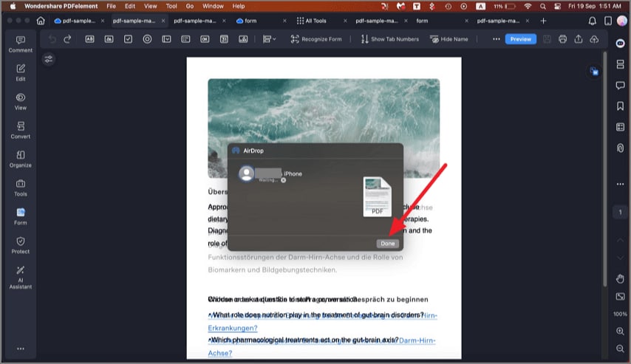Select the hand pan tool
The image size is (631, 364).
pyautogui.click(x=620, y=278)
